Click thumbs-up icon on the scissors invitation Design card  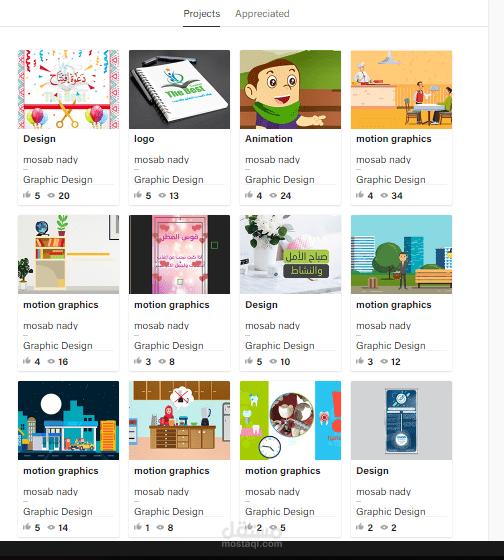point(27,195)
